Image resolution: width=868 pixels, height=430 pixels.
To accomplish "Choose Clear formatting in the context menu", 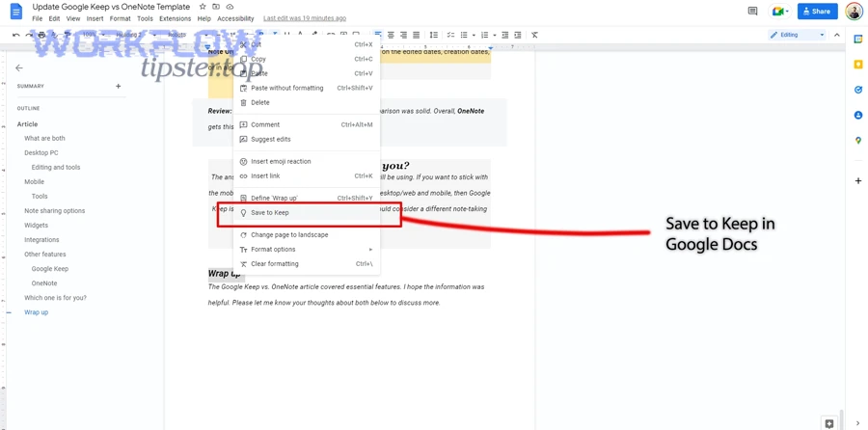I will (307, 264).
